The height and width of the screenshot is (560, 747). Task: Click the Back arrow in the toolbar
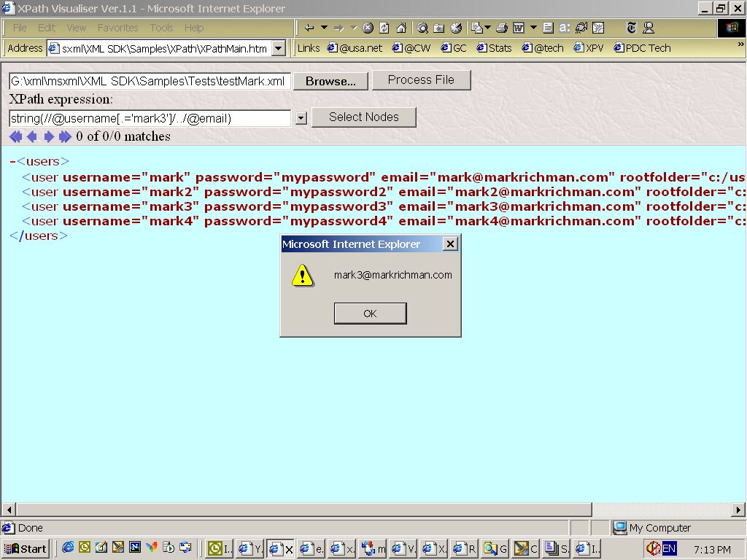click(x=309, y=28)
